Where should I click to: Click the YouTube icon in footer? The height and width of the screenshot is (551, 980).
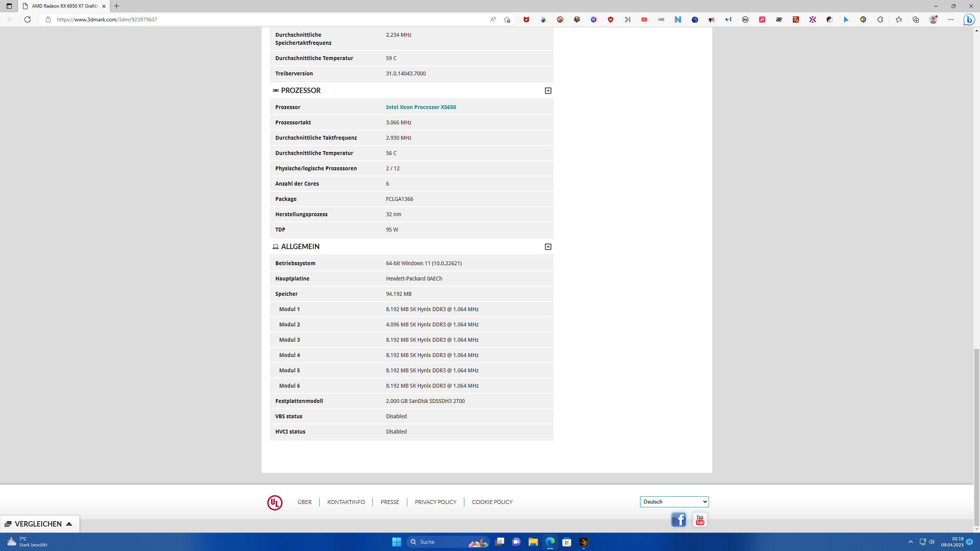pyautogui.click(x=700, y=520)
